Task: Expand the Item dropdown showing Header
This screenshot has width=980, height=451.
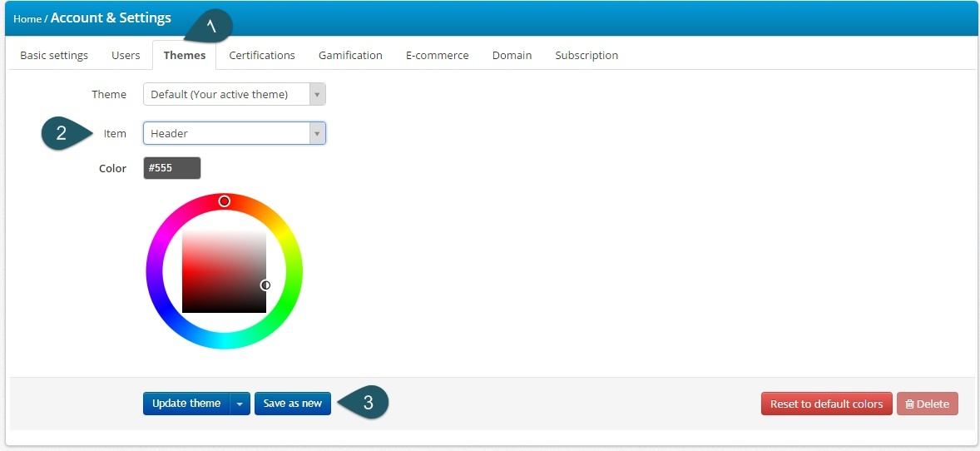Action: [x=235, y=133]
